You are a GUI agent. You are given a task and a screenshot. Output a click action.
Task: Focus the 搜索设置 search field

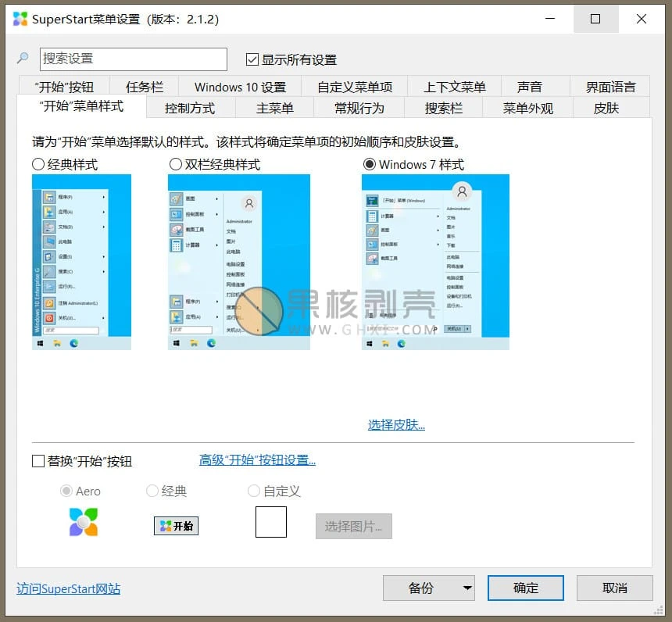pos(134,59)
